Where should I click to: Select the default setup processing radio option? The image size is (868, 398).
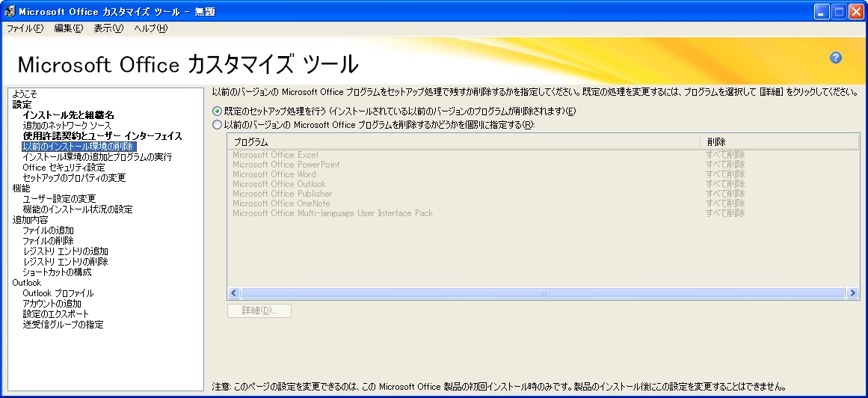tap(218, 111)
